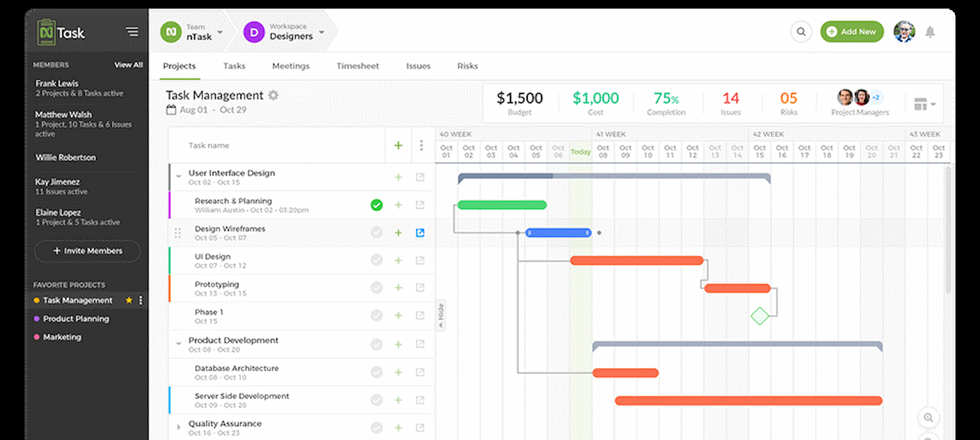Open Design Wireframes details blue icon
980x440 pixels.
[420, 233]
